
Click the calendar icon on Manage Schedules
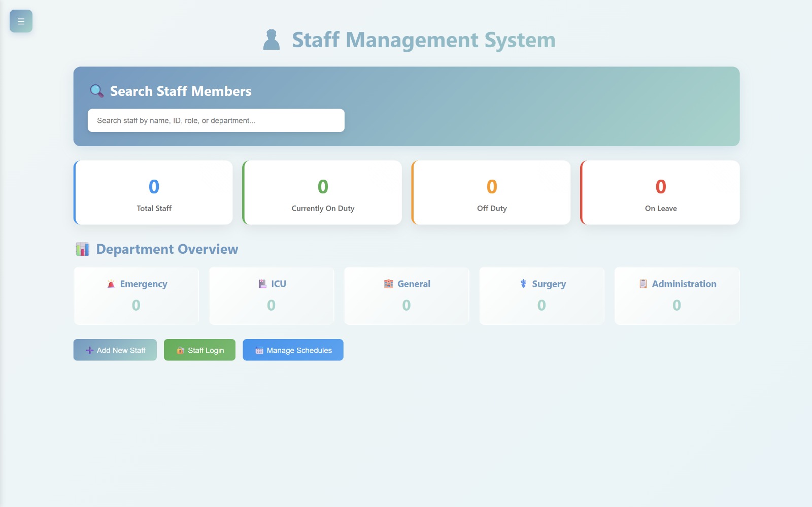259,351
